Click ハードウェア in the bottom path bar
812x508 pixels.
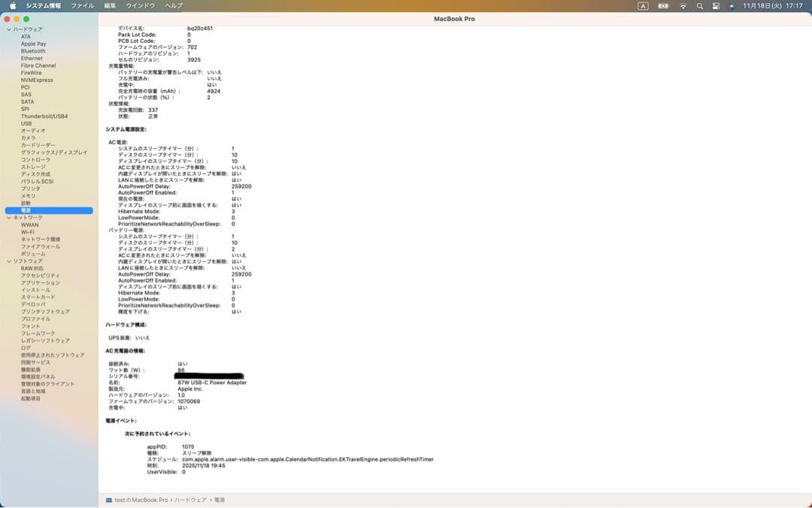click(x=190, y=500)
